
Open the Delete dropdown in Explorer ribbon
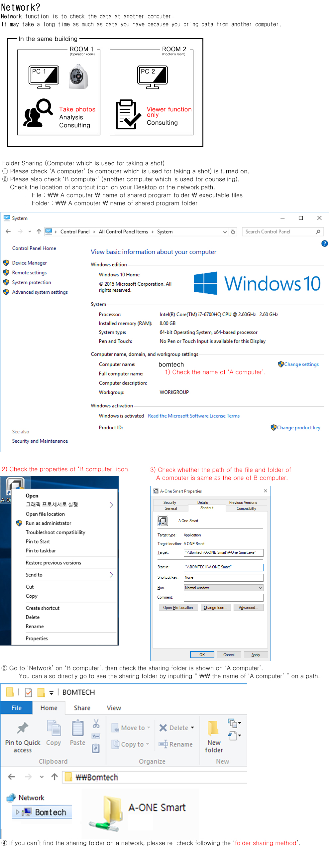pyautogui.click(x=192, y=728)
